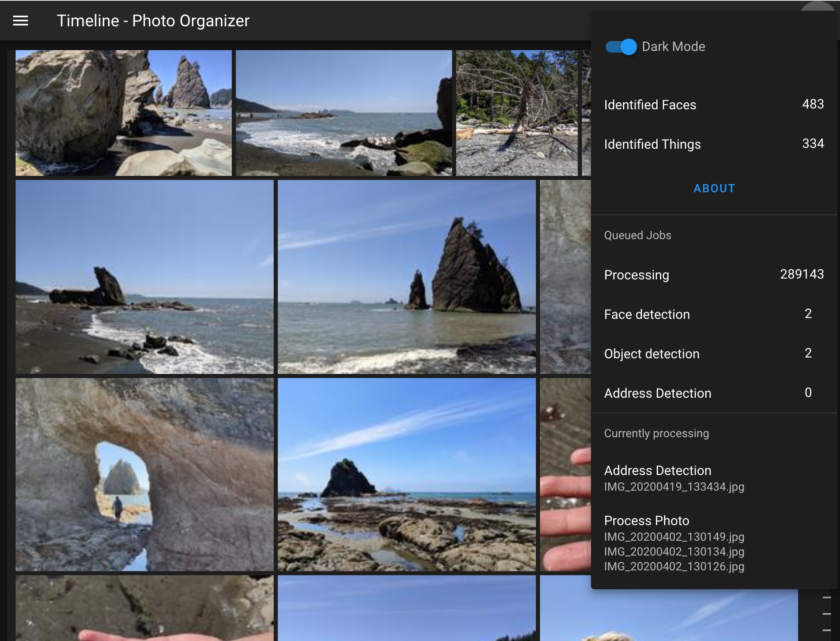Viewport: 840px width, 641px height.
Task: Open the driftwood and forest photo thumbnail
Action: (x=517, y=113)
